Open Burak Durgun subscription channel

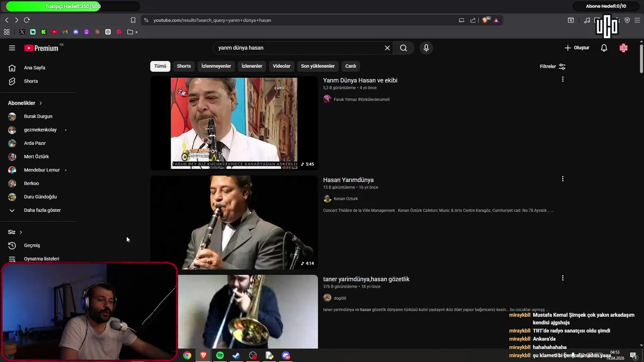click(x=38, y=116)
